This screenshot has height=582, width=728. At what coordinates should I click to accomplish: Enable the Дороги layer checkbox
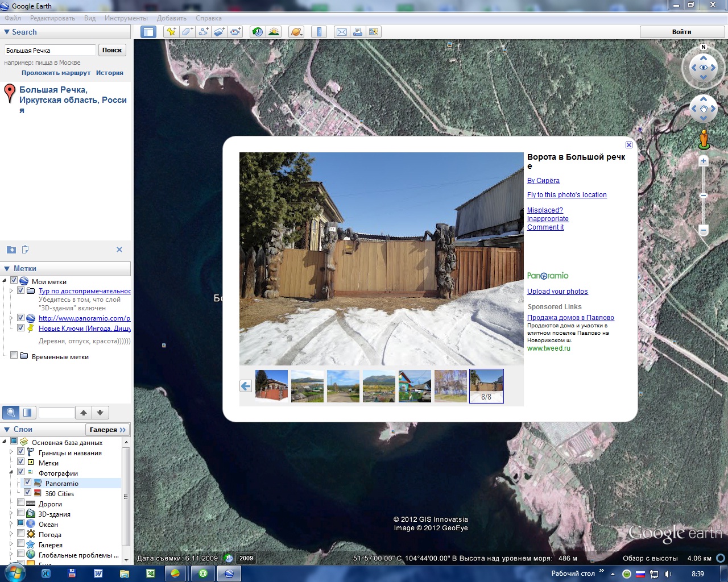click(21, 503)
